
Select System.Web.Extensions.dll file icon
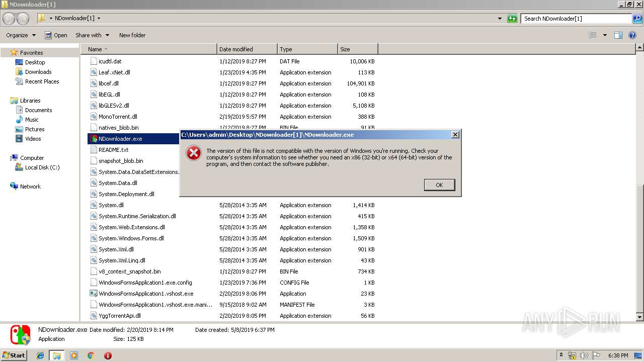(x=94, y=227)
